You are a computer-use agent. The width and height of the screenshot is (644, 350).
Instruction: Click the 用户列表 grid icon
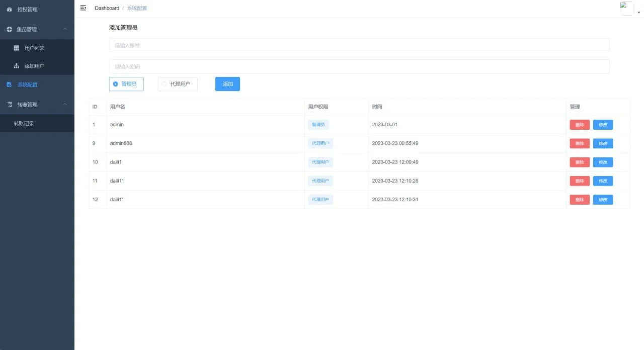(16, 48)
